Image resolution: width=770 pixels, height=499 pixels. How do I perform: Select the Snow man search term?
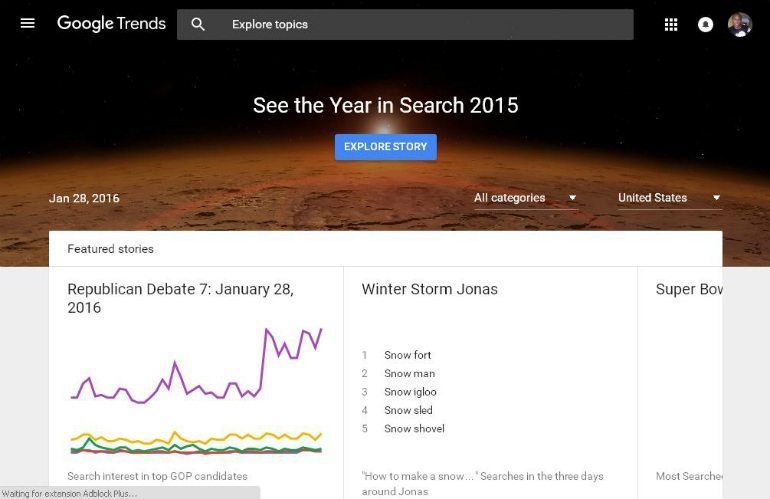(410, 373)
